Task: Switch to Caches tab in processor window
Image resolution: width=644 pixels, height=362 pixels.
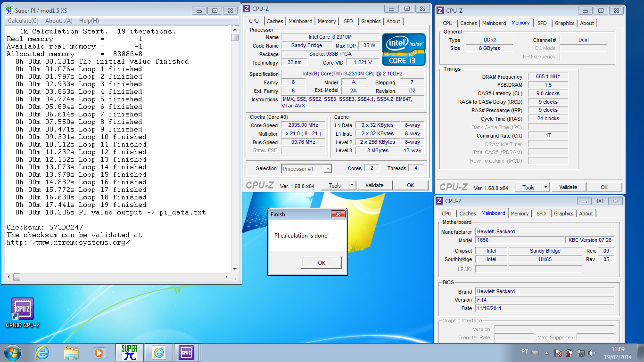Action: [275, 21]
